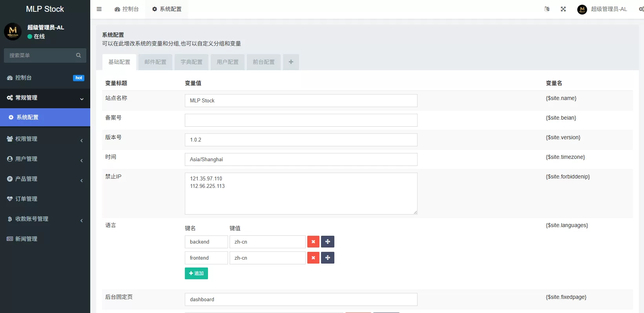Click the plus tab to add group
Viewport: 644px width, 313px height.
coord(291,62)
